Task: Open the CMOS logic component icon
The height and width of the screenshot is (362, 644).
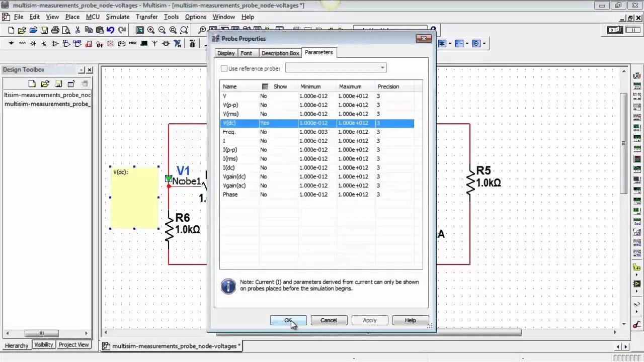Action: (x=77, y=43)
